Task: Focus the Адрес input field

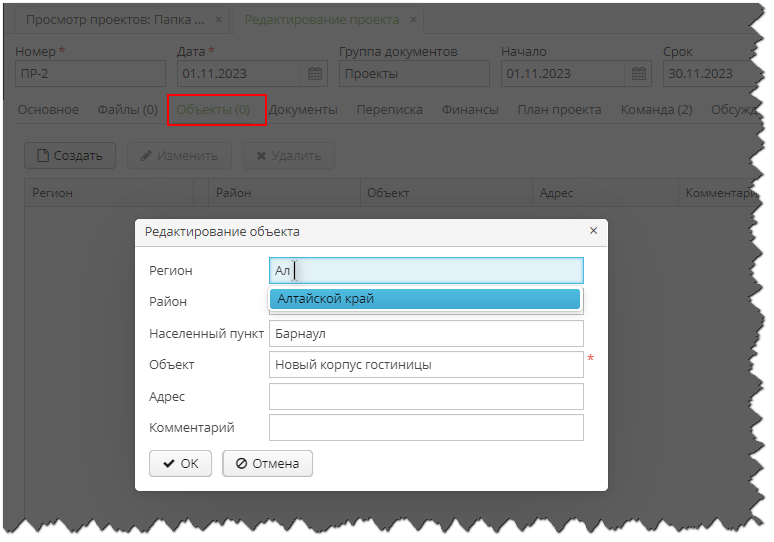Action: (x=425, y=397)
